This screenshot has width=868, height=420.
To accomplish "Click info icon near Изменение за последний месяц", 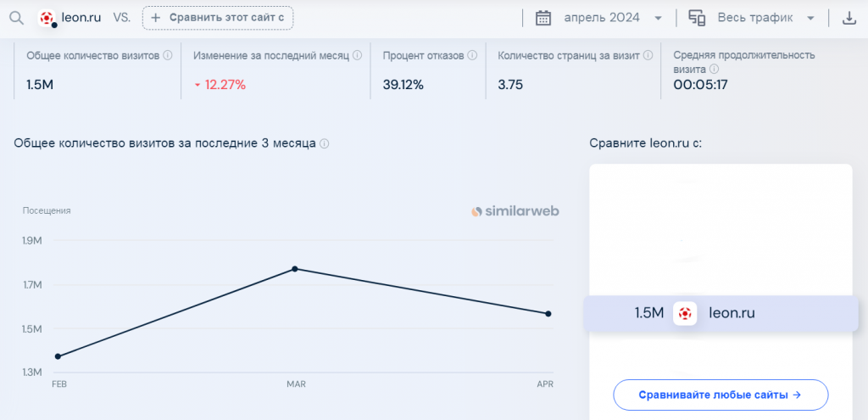I will pos(358,55).
